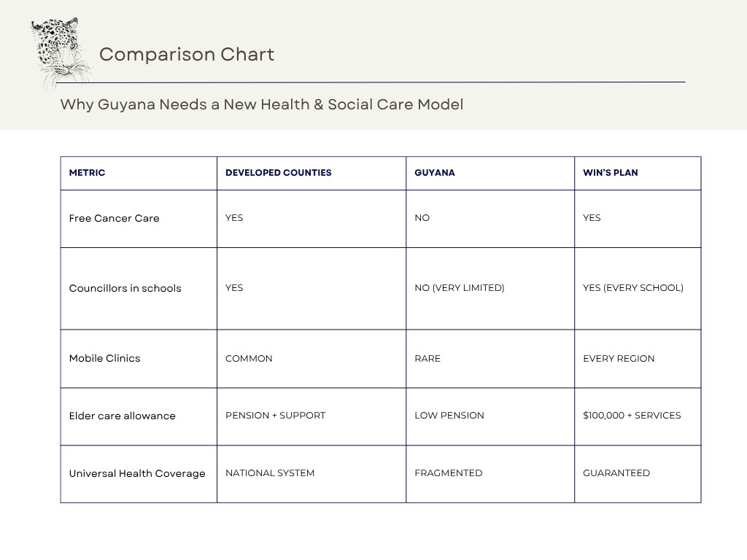Click the Universal Health Coverage row label

[137, 473]
